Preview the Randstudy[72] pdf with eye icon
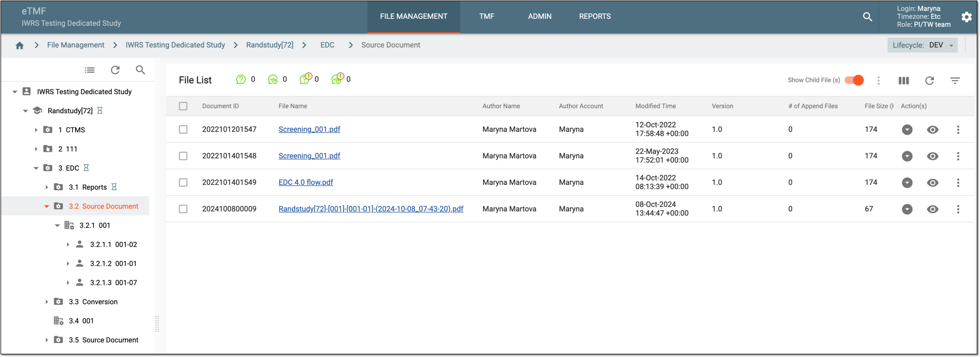 pyautogui.click(x=933, y=209)
